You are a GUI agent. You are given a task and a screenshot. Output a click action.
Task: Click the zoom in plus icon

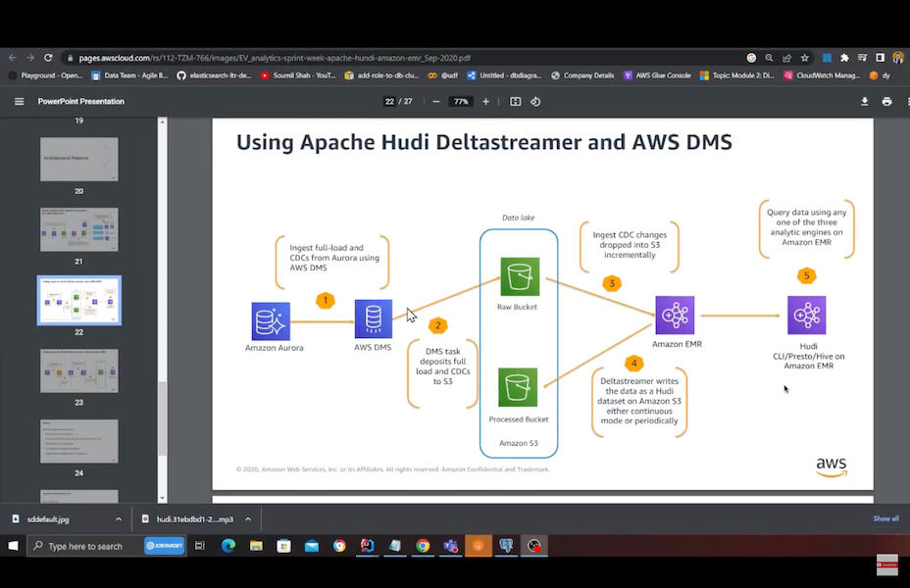[x=484, y=101]
